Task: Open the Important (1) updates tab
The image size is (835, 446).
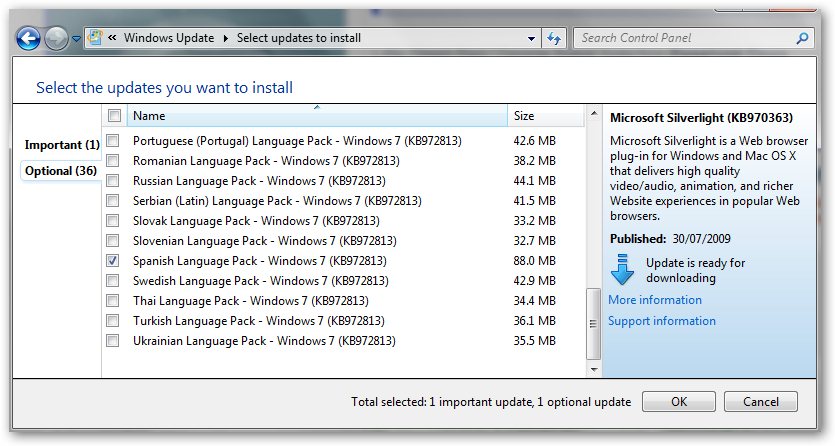Action: click(62, 145)
